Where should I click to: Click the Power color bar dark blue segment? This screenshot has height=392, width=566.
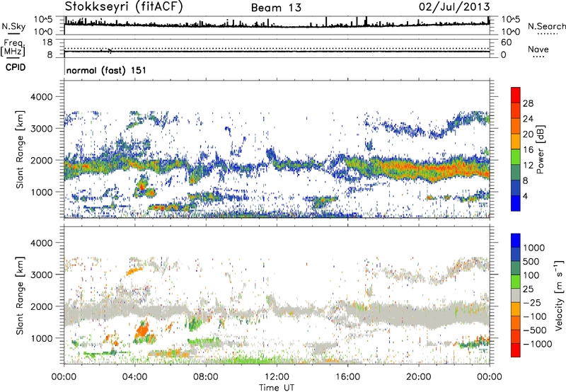(516, 203)
